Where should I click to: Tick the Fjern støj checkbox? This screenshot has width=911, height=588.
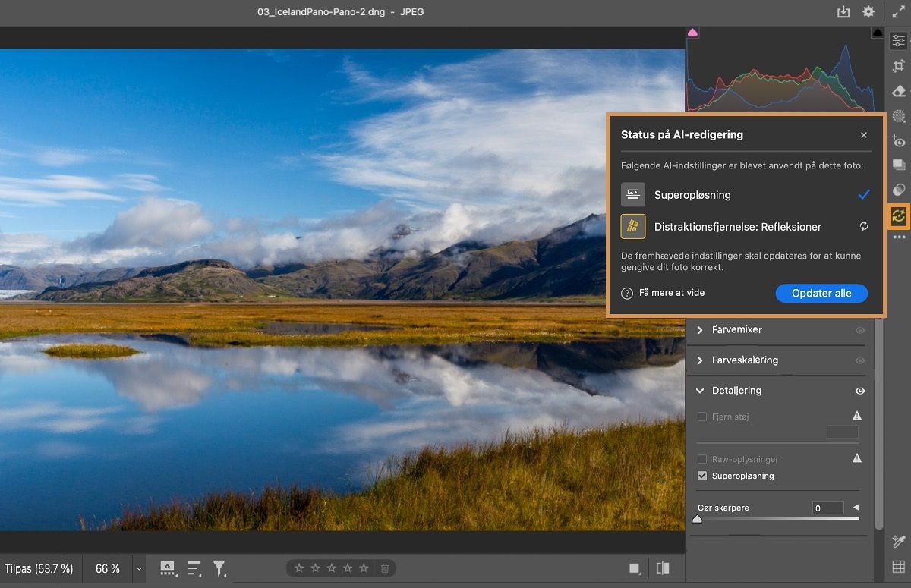pos(702,417)
